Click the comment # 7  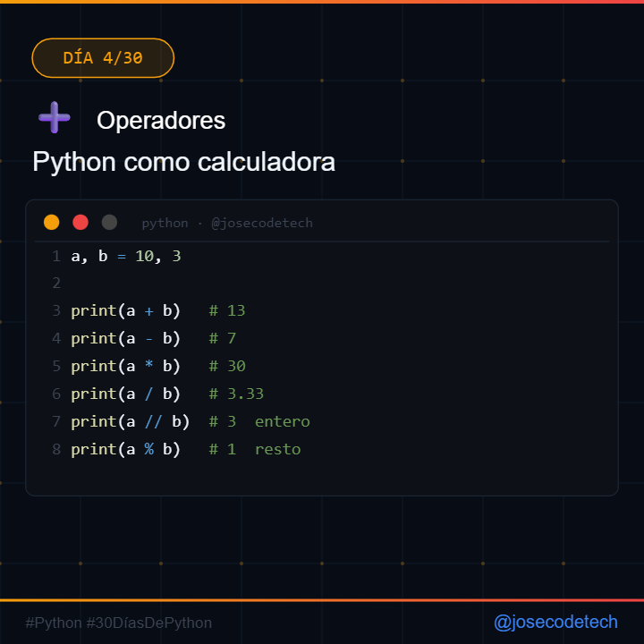tap(223, 338)
